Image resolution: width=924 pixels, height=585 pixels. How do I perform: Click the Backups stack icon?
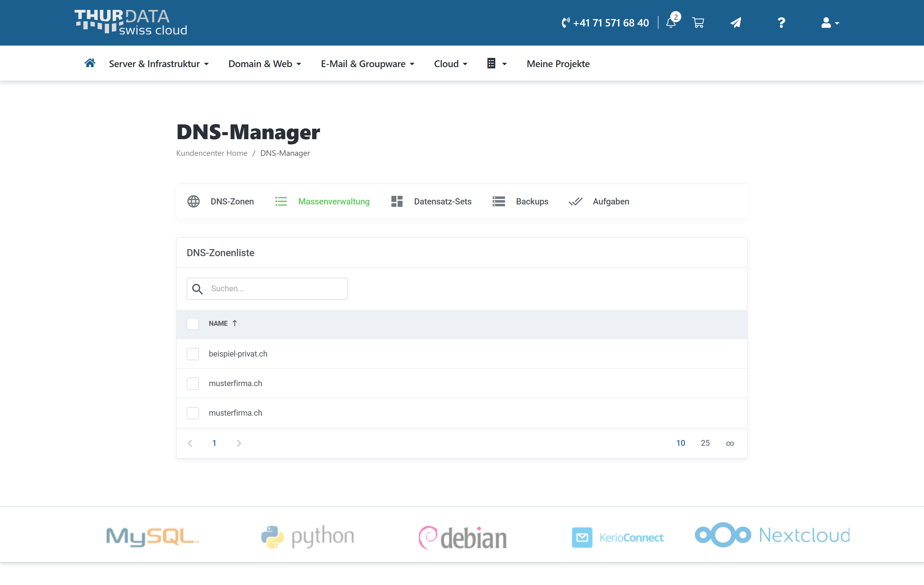coord(498,201)
